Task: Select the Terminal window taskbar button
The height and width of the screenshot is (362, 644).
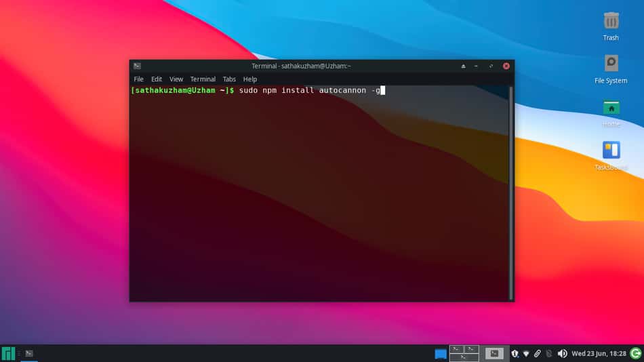Action: [x=28, y=353]
